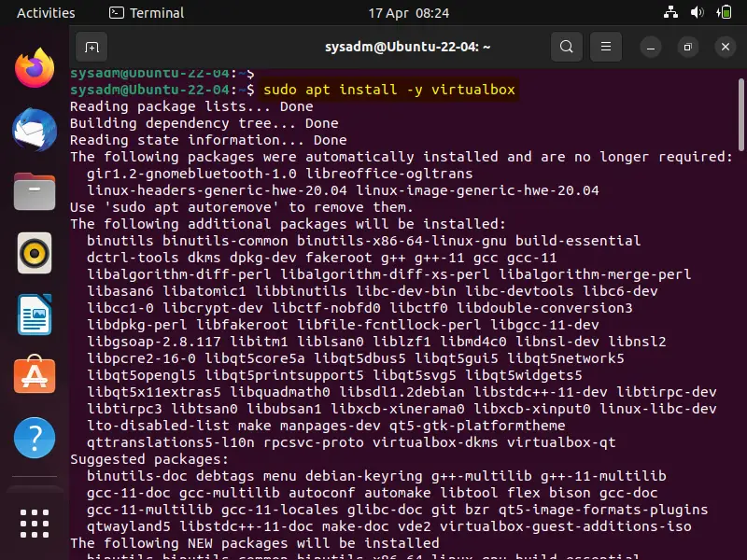Viewport: 747px width, 560px height.
Task: Open the terminal hamburger menu
Action: coord(605,48)
